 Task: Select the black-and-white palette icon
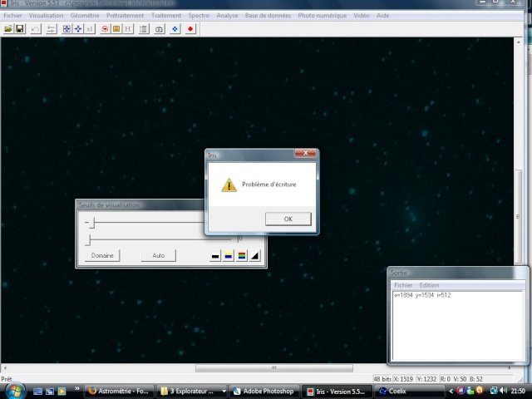(215, 256)
